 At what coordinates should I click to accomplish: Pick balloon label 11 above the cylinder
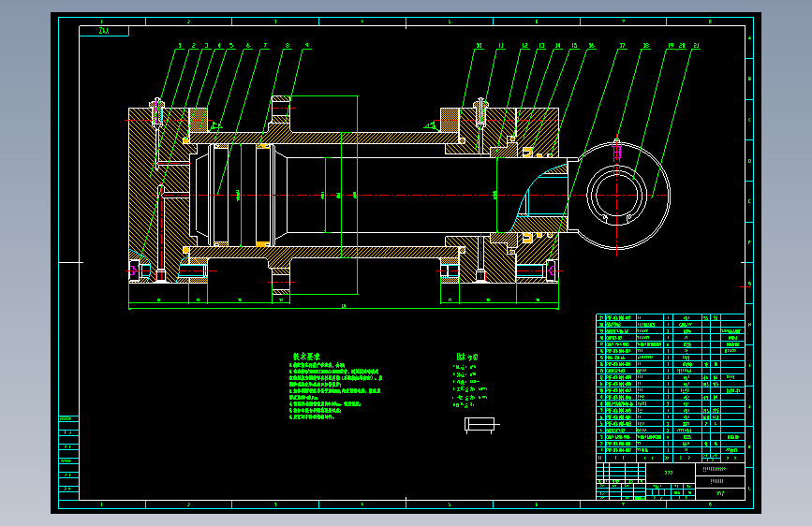pos(501,46)
